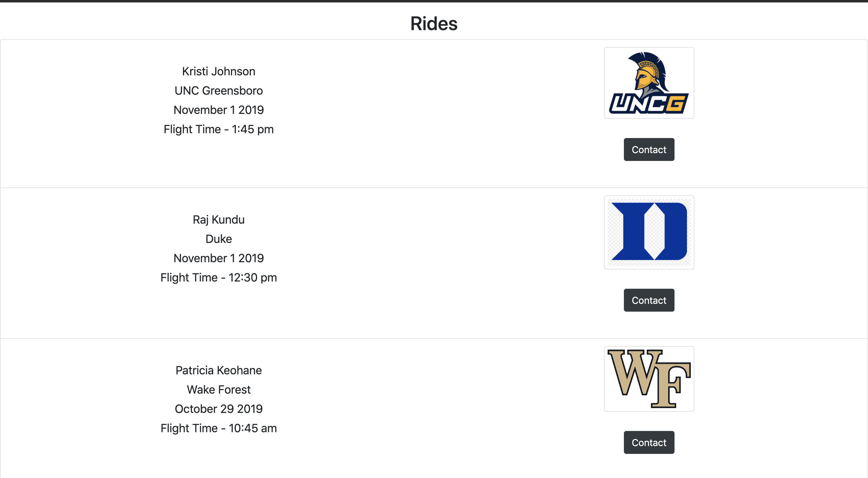868x478 pixels.
Task: Click Kristi Johnson's November 1 2019 date
Action: 218,110
